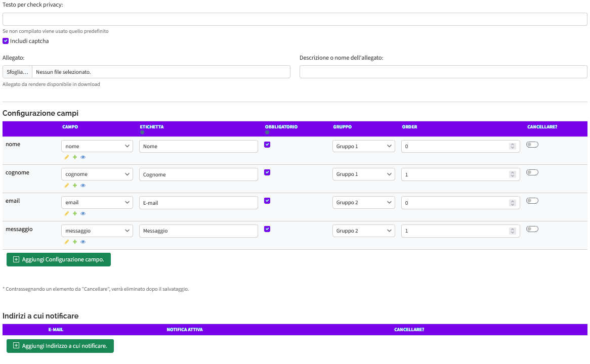
Task: Click the Testo per check privacy input
Action: click(x=294, y=19)
